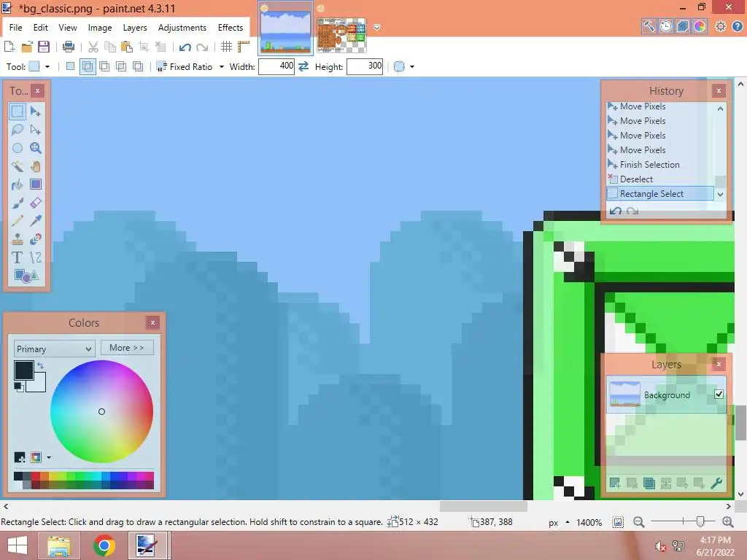
Task: Open the View menu
Action: click(68, 28)
